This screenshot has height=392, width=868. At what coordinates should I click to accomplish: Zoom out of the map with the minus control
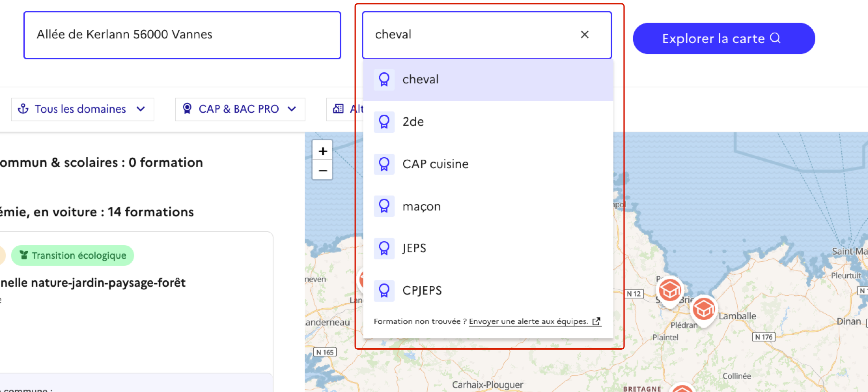(x=322, y=171)
